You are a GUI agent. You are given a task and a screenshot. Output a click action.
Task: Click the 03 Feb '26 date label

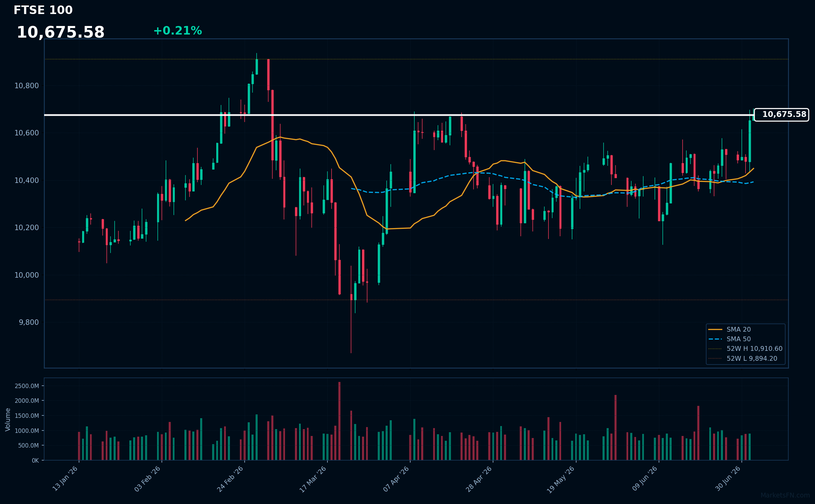pos(147,479)
